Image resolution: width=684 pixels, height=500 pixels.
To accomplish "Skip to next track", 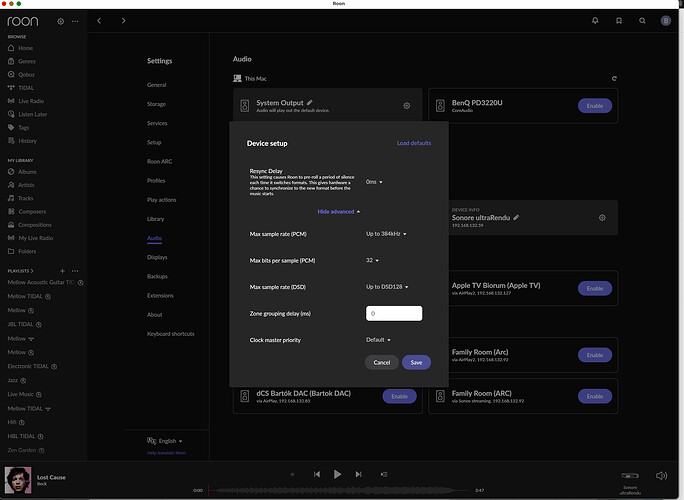I will click(x=357, y=474).
